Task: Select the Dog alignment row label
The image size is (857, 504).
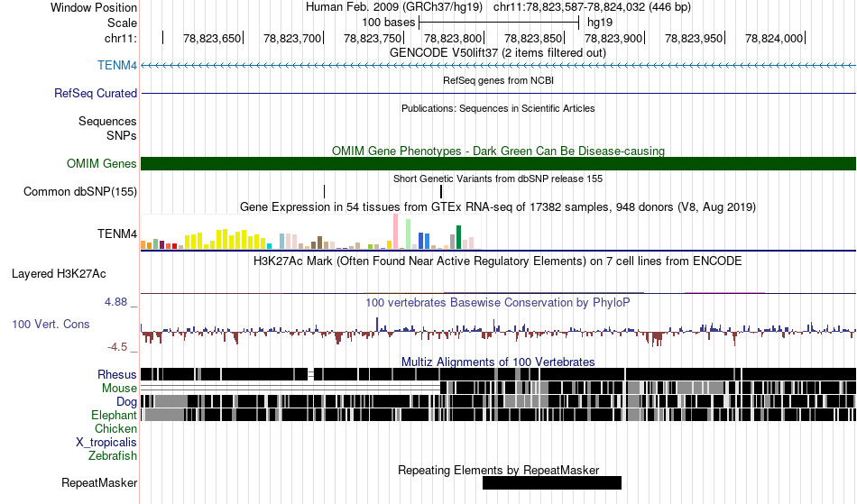Action: 126,402
